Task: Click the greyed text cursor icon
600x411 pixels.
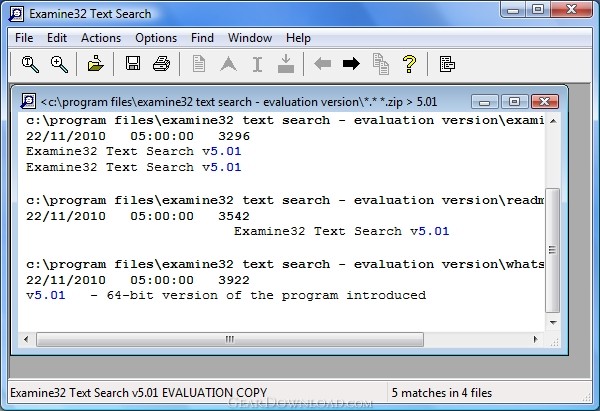Action: (258, 64)
